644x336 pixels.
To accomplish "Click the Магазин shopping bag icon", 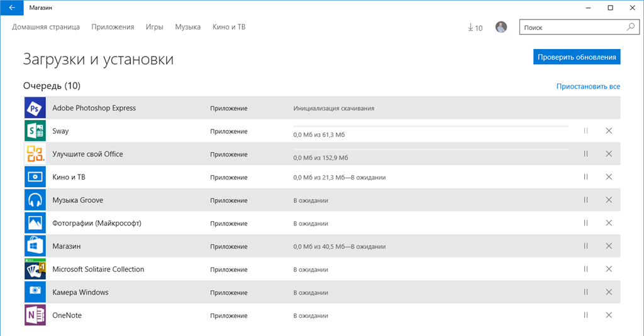I will click(35, 246).
